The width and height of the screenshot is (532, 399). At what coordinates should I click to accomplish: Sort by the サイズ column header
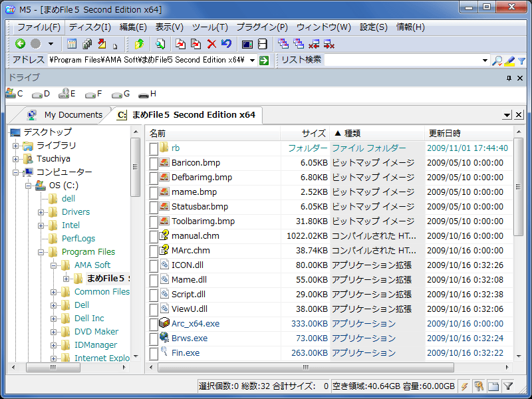click(305, 134)
